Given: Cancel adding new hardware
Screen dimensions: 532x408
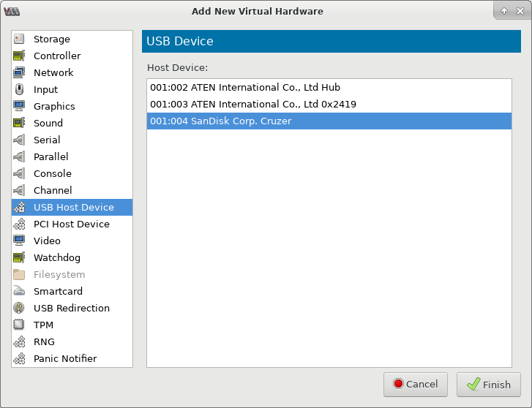Looking at the screenshot, I should (416, 385).
